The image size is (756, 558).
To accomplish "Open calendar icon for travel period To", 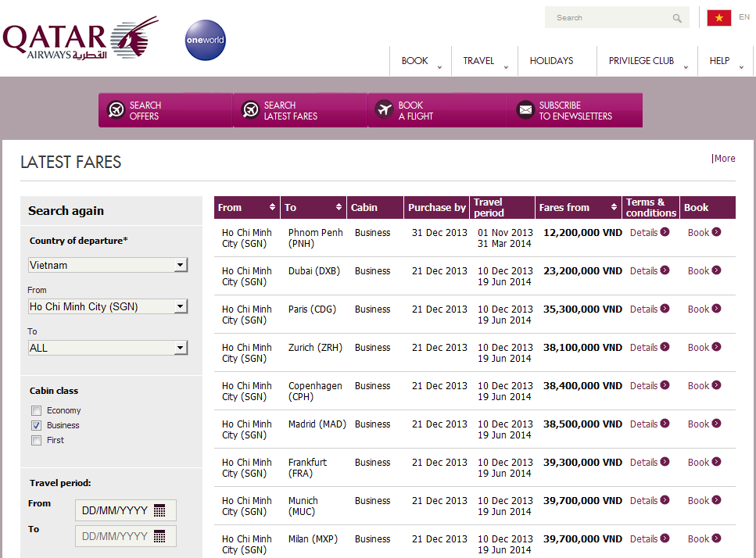I will (x=159, y=537).
